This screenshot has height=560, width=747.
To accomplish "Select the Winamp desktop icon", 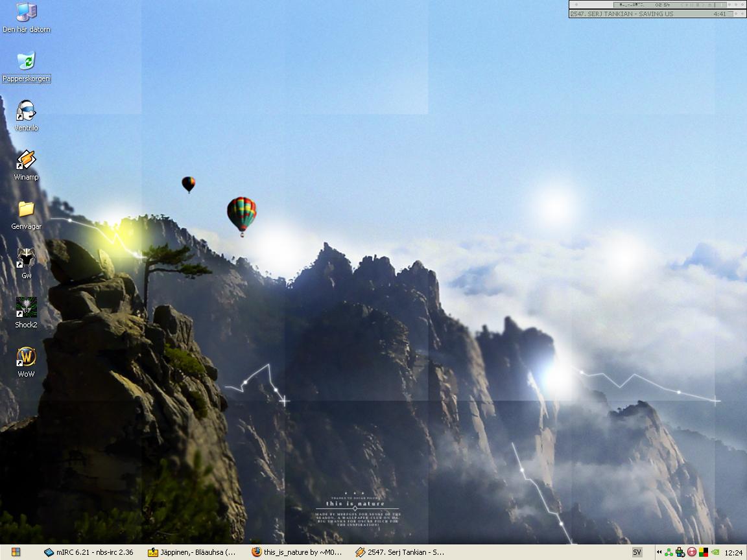I will 26,165.
